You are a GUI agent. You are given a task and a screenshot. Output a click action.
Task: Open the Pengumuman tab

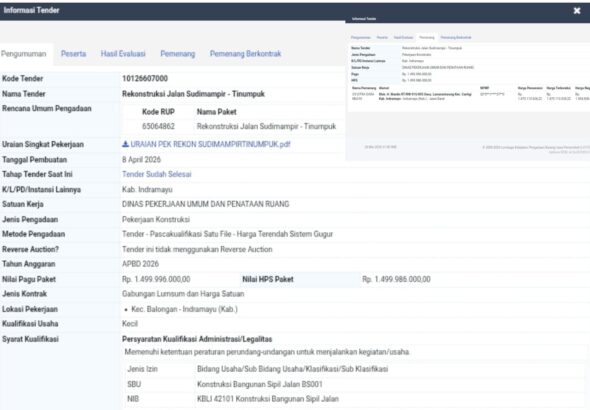pyautogui.click(x=24, y=54)
